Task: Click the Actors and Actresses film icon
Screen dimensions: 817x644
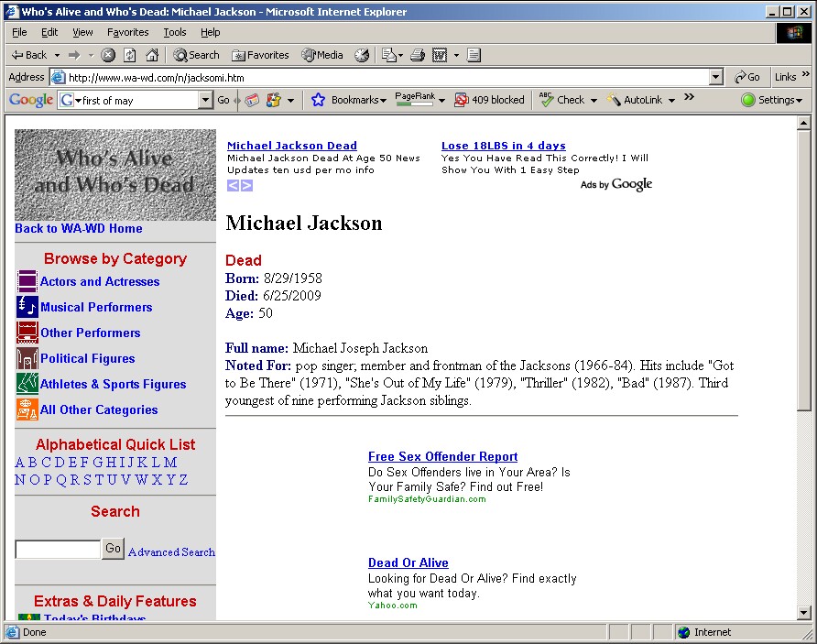Action: pyautogui.click(x=27, y=281)
